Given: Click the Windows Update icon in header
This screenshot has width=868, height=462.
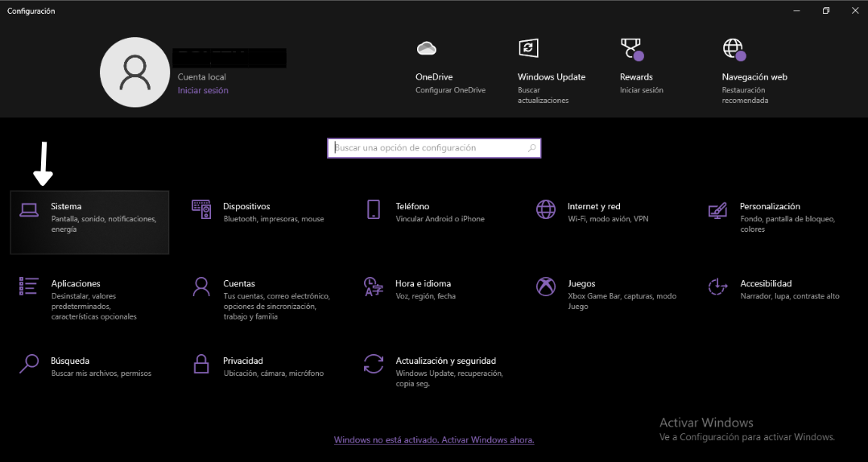Looking at the screenshot, I should coord(528,48).
